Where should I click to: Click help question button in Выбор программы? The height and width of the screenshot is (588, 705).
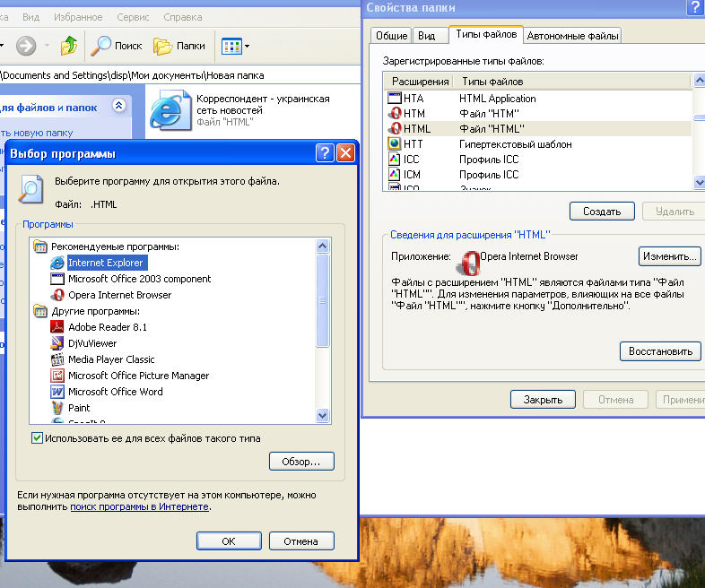[x=325, y=153]
